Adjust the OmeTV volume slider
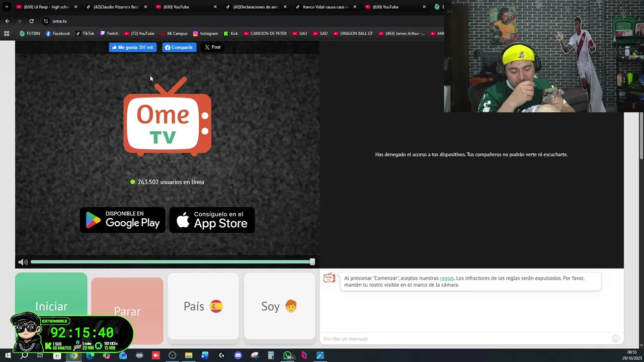This screenshot has width=644, height=362. pos(172,262)
